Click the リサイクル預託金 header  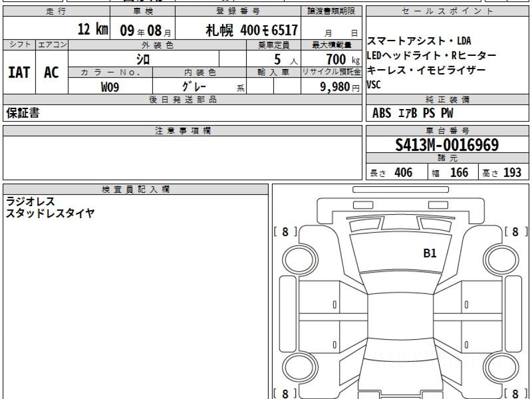(x=332, y=73)
